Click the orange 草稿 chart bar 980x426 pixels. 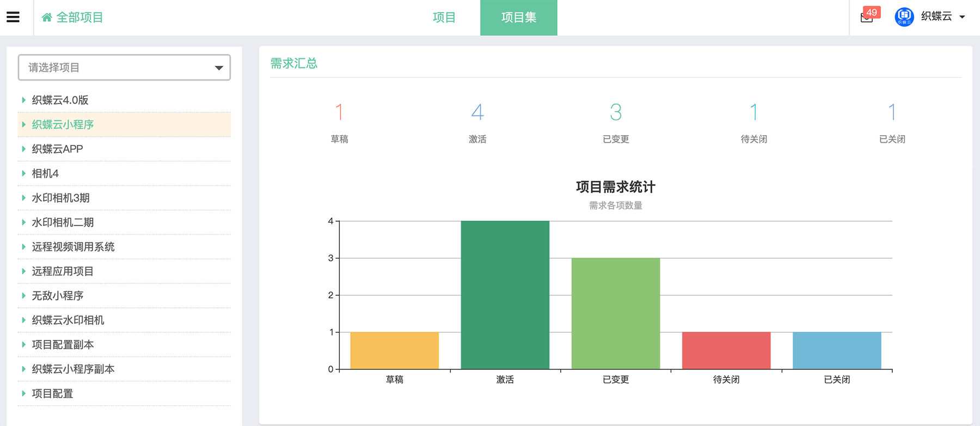click(395, 351)
